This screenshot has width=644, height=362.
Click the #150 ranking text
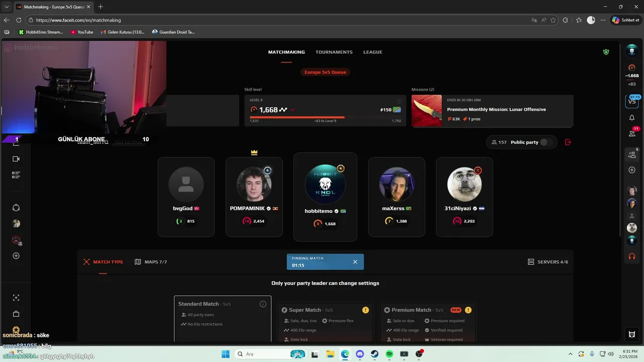click(386, 110)
